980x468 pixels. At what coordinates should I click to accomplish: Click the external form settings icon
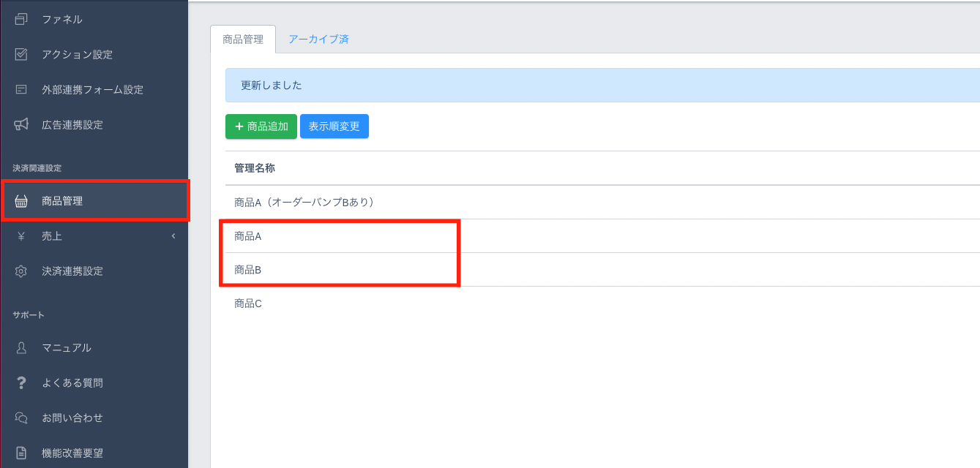(x=21, y=89)
